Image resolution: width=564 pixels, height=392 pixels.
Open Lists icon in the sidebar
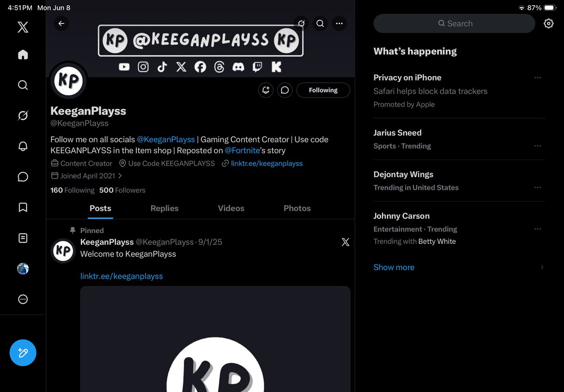pos(23,238)
